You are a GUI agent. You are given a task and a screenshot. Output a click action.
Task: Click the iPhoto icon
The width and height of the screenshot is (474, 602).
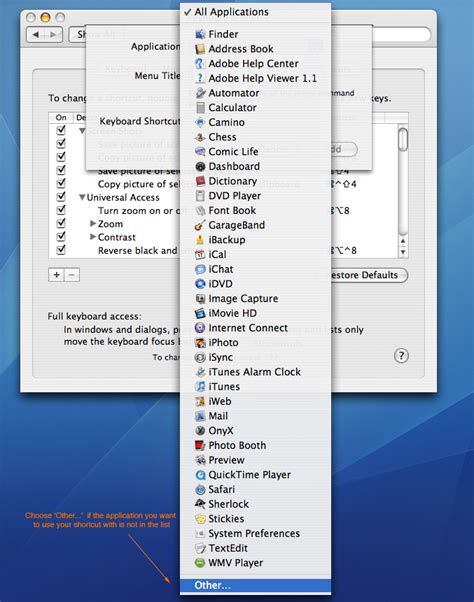[x=200, y=342]
